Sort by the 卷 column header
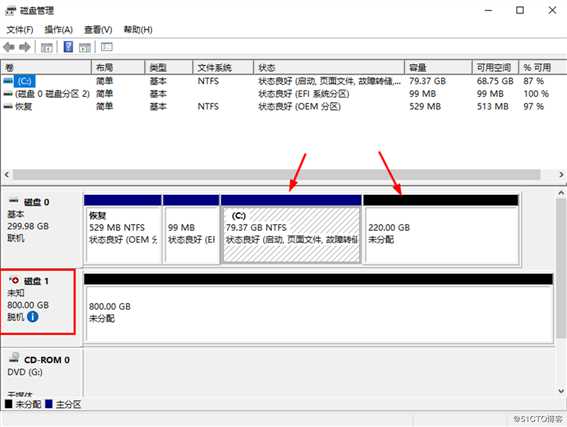Screen dimensions: 567x427 [x=46, y=68]
